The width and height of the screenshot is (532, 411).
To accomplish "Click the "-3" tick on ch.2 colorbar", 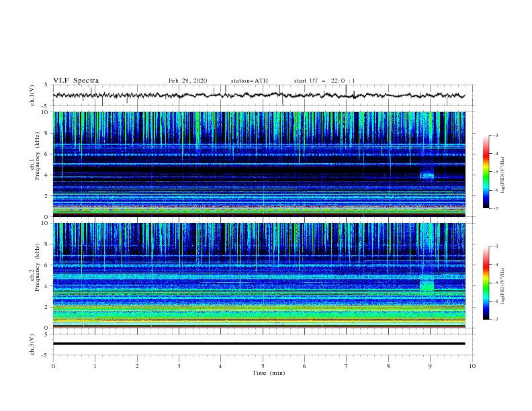I will pos(495,246).
